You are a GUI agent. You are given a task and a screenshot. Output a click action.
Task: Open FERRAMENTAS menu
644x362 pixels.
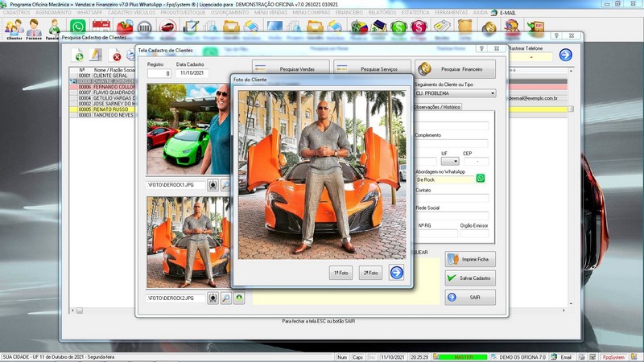tap(452, 13)
